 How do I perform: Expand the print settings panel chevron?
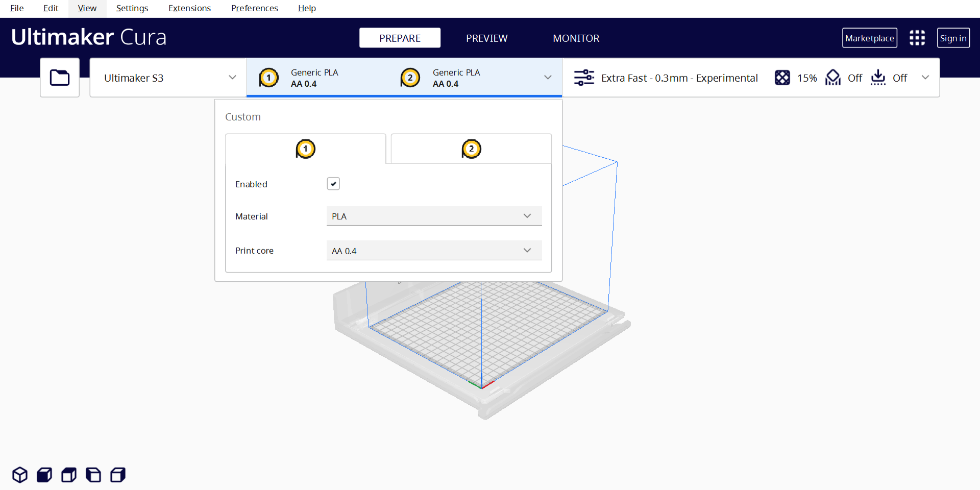pyautogui.click(x=925, y=78)
